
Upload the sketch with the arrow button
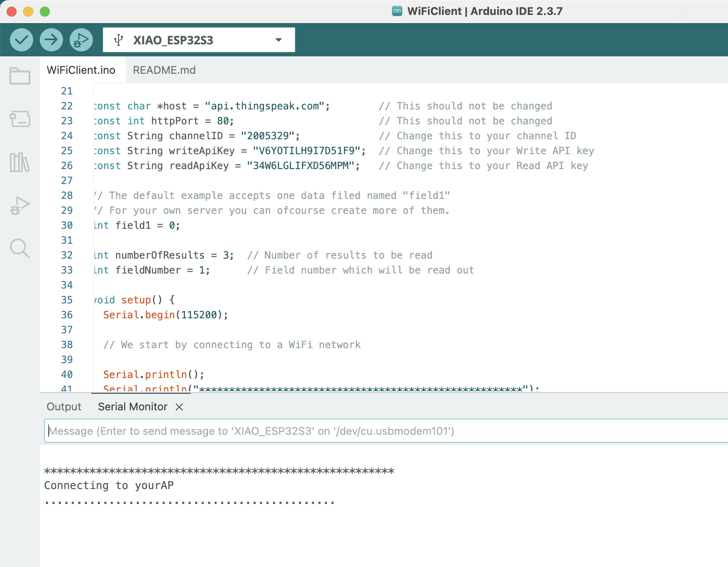click(x=51, y=40)
